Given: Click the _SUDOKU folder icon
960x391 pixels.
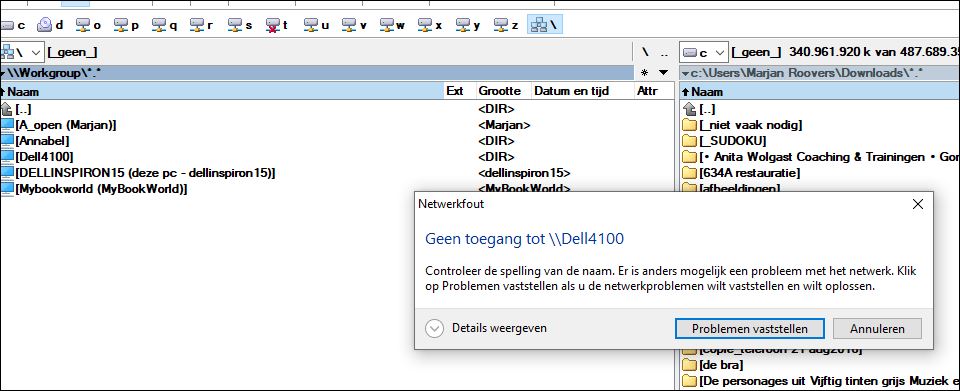Looking at the screenshot, I should click(x=689, y=141).
